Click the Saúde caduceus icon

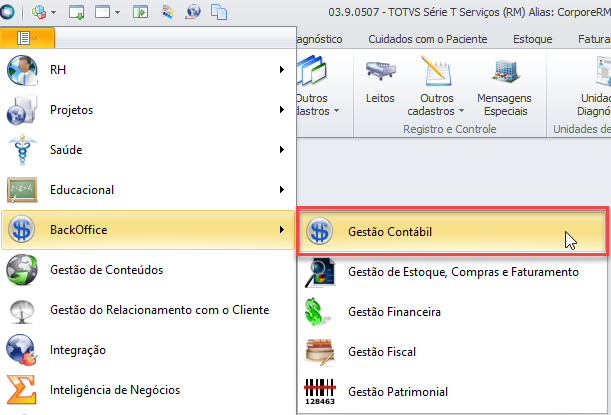[x=22, y=150]
